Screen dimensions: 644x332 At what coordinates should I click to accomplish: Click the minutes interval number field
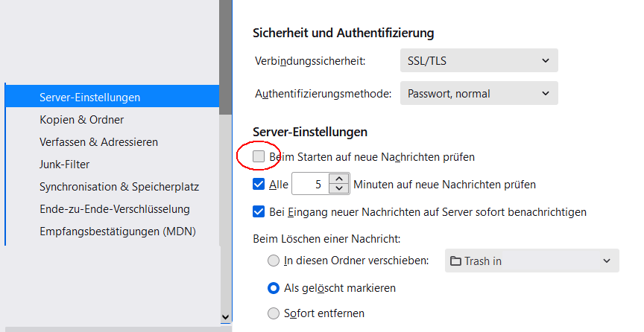tap(311, 184)
